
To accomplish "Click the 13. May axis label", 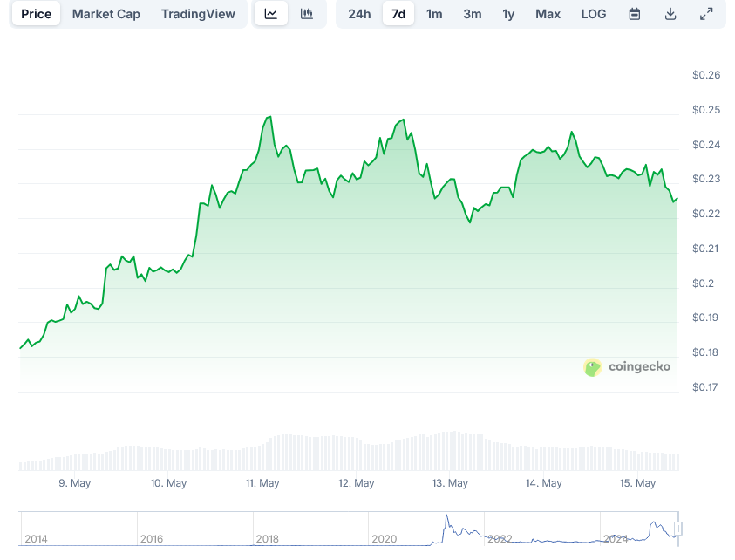I will pos(449,482).
